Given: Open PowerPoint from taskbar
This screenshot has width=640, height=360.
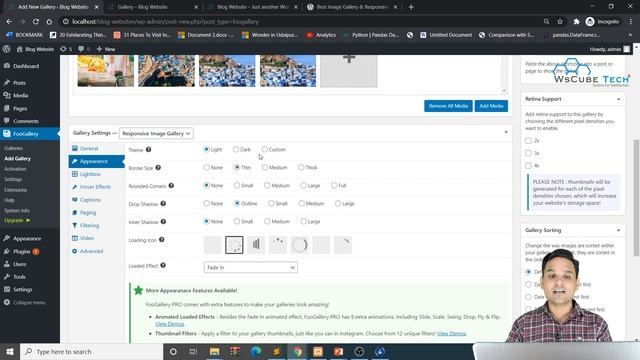Looking at the screenshot, I should click(x=338, y=351).
